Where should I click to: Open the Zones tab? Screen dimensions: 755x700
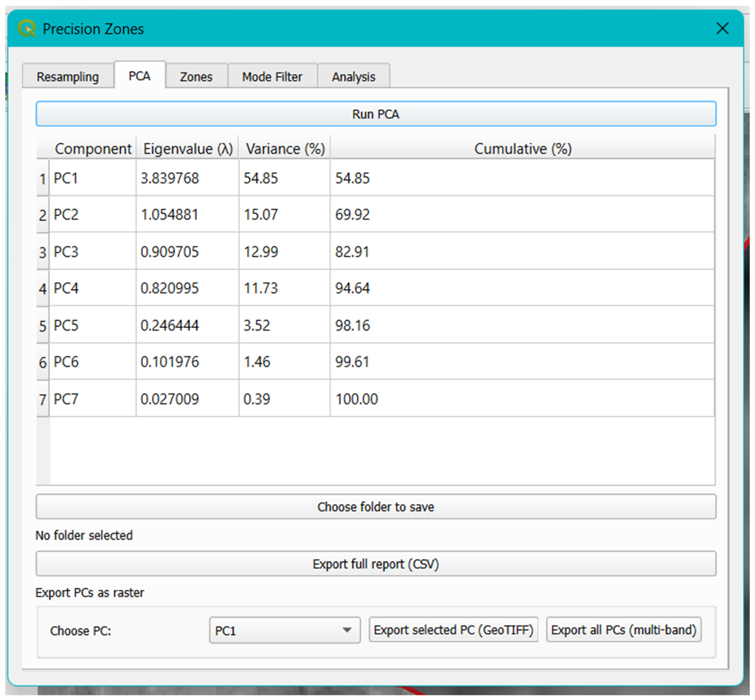(x=196, y=77)
